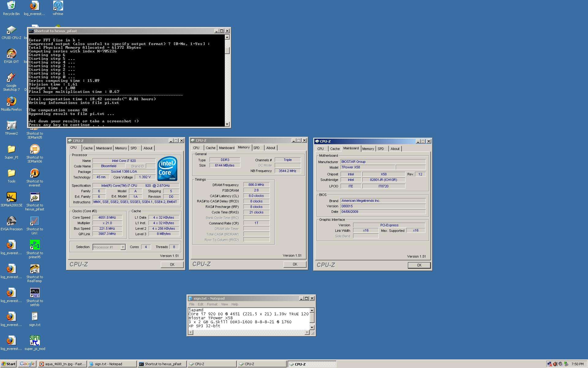
Task: Click the Bus Speed value 221.5 MHz
Action: tap(107, 228)
